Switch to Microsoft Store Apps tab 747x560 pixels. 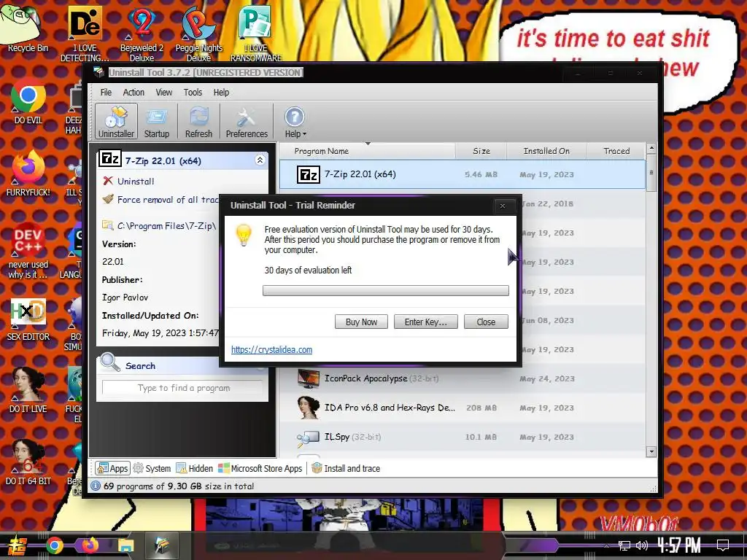point(260,469)
